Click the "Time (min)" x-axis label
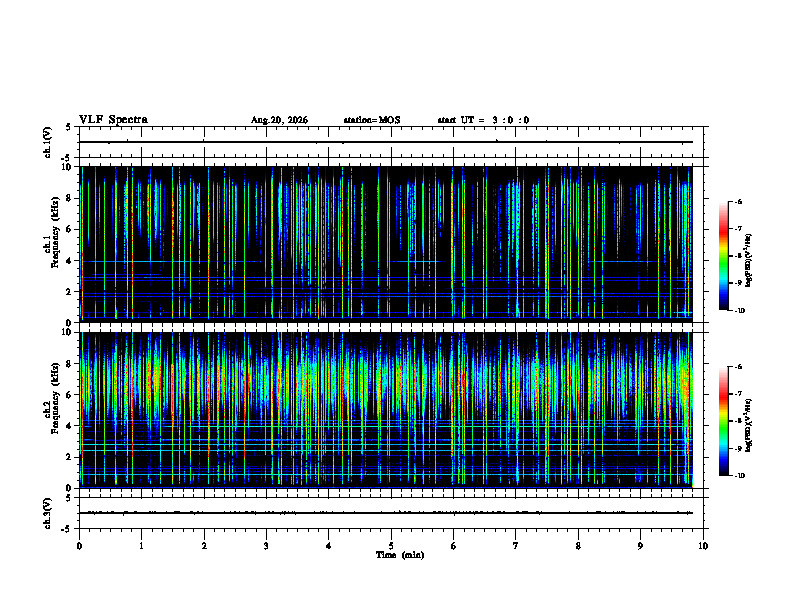Viewport: 792px width, 612px height. click(x=400, y=555)
